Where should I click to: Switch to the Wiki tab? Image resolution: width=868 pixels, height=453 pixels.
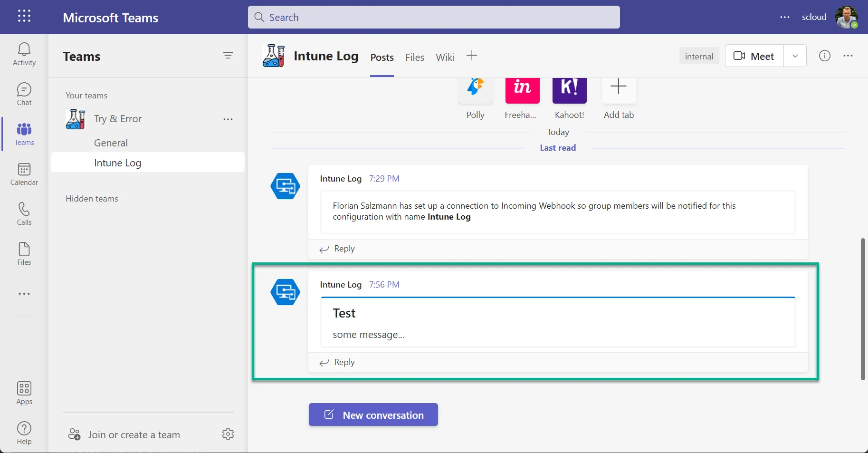click(x=445, y=58)
